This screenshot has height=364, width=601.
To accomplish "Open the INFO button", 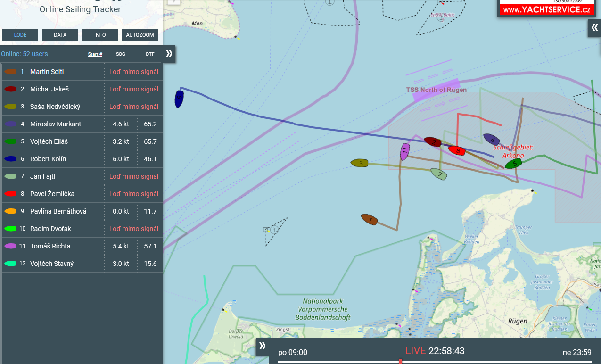I will point(100,35).
